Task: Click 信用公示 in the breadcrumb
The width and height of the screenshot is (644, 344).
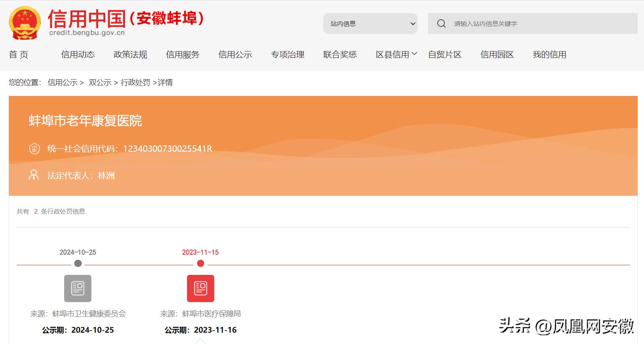Action: (x=62, y=83)
